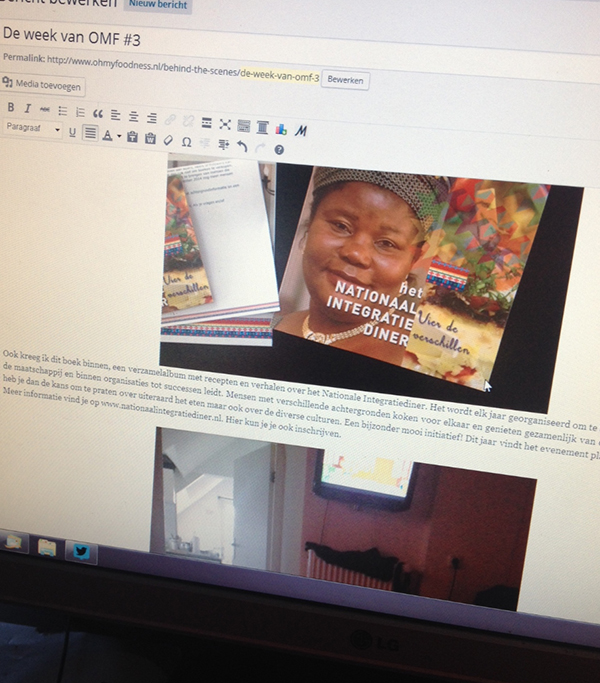The height and width of the screenshot is (683, 600).
Task: Increase indent of the paragraph
Action: (224, 144)
